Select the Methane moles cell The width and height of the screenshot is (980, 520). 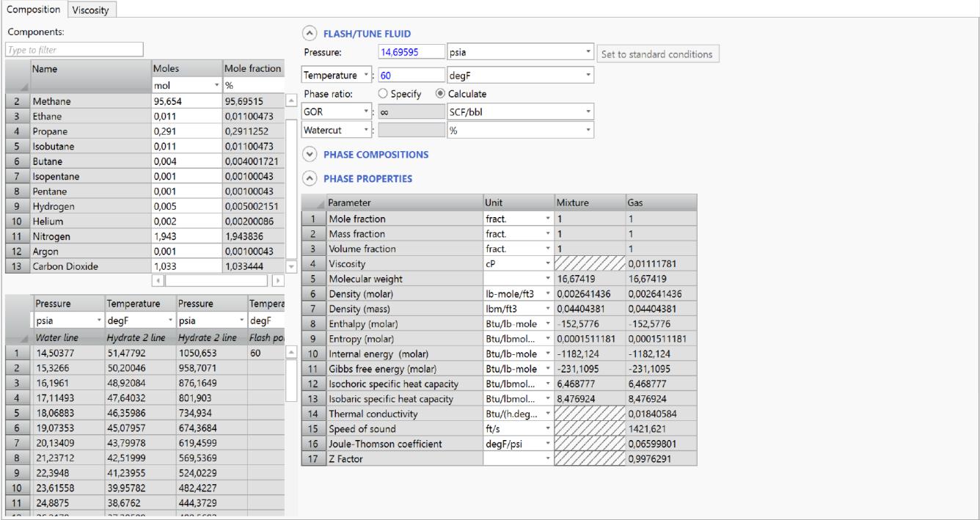tap(186, 101)
